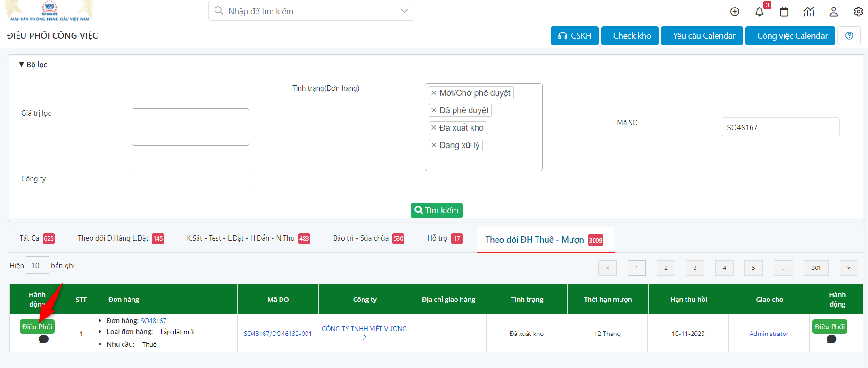Click the green Tìm kiếm button
Image resolution: width=868 pixels, height=368 pixels.
(437, 210)
